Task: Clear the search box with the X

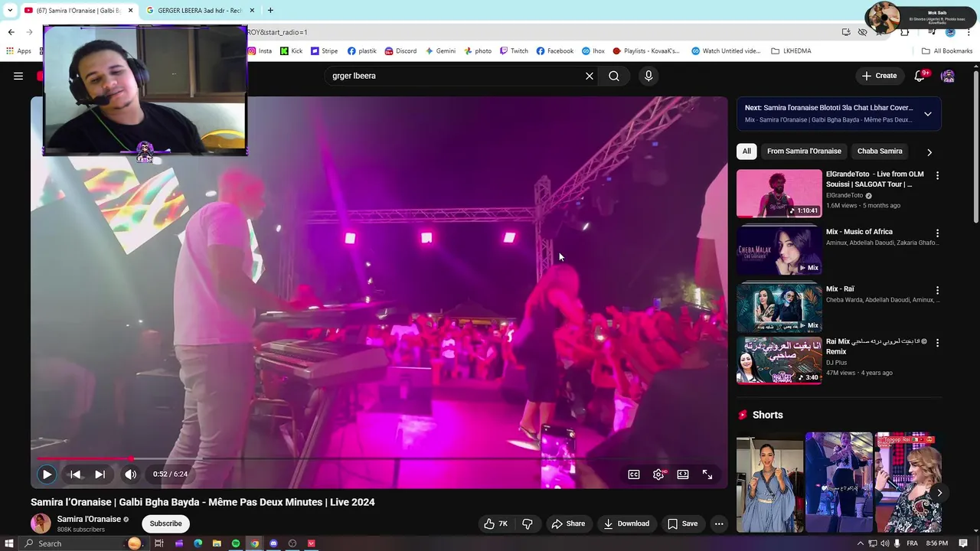Action: (590, 76)
